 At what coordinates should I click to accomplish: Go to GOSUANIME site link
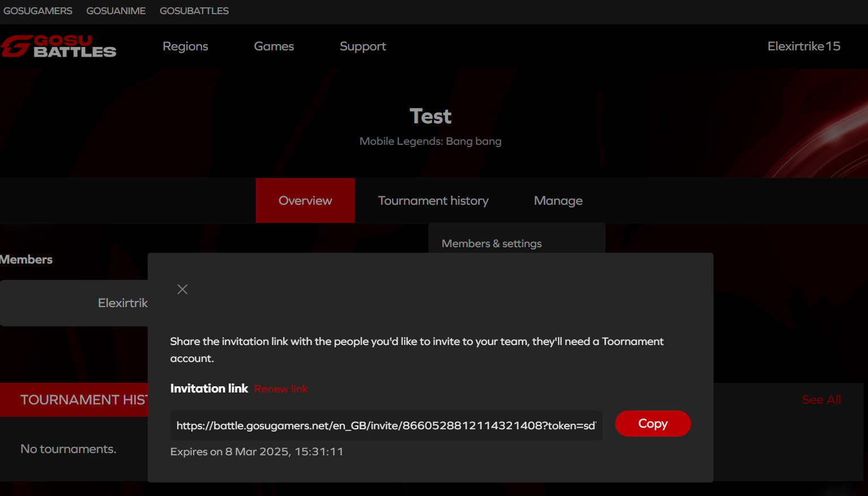(x=116, y=11)
